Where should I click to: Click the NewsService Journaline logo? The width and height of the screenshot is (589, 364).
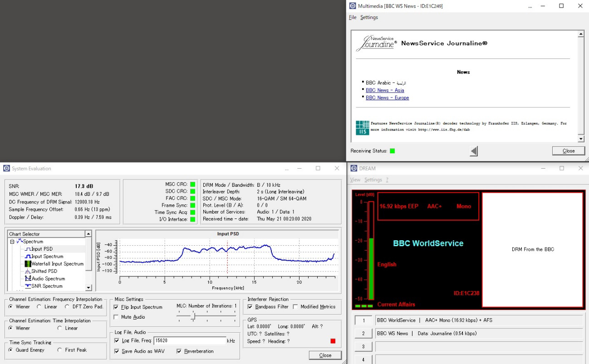click(x=377, y=44)
